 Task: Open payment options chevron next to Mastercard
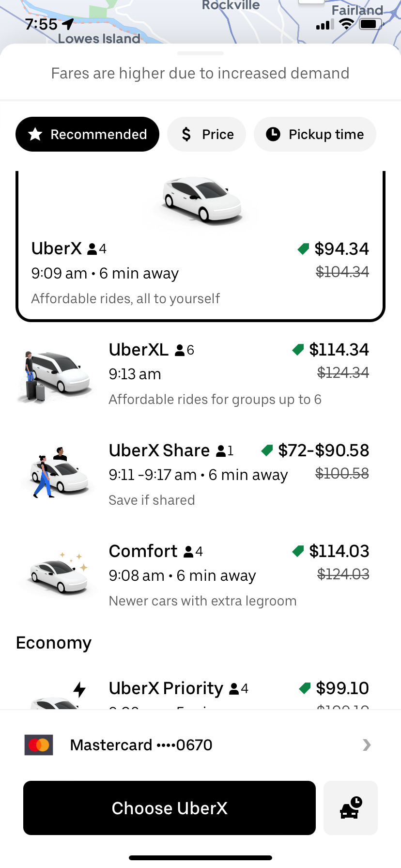coord(367,745)
